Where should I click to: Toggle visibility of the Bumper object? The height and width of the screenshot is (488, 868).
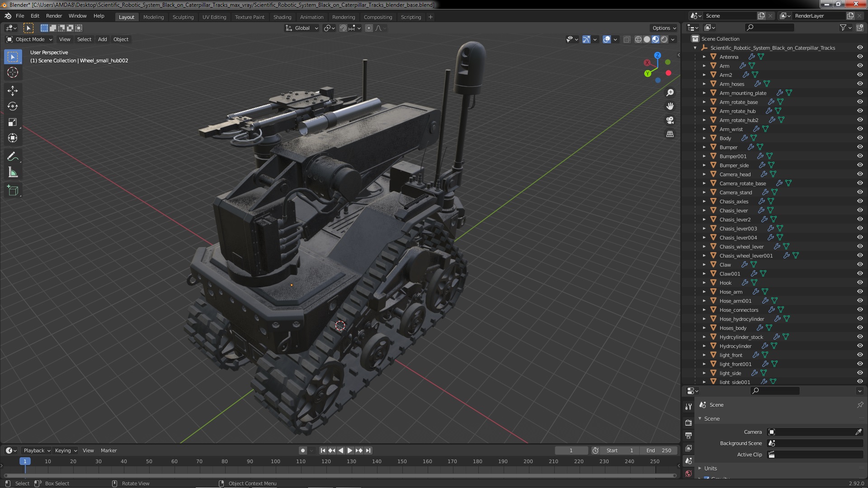(860, 147)
